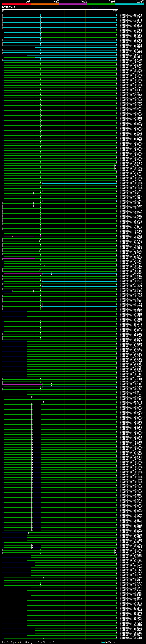Select hit UniRef100_B8N4E3
Image resolution: width=146 pixels, height=644 pixels.
(x=131, y=580)
